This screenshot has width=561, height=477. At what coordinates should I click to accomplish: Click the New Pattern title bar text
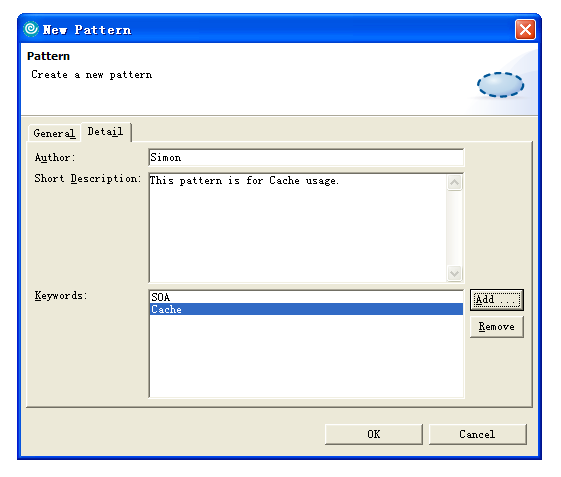click(x=87, y=30)
